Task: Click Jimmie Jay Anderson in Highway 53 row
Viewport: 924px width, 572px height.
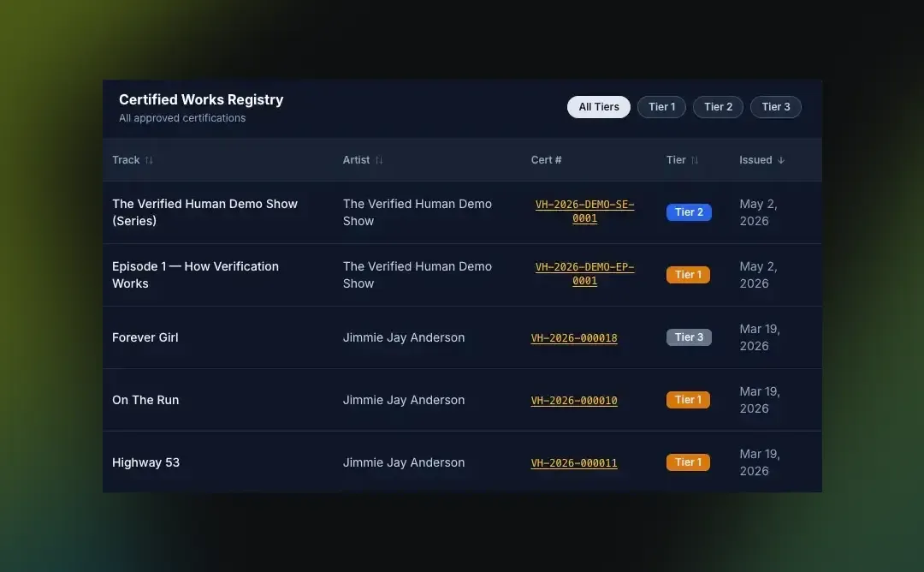Action: click(404, 462)
